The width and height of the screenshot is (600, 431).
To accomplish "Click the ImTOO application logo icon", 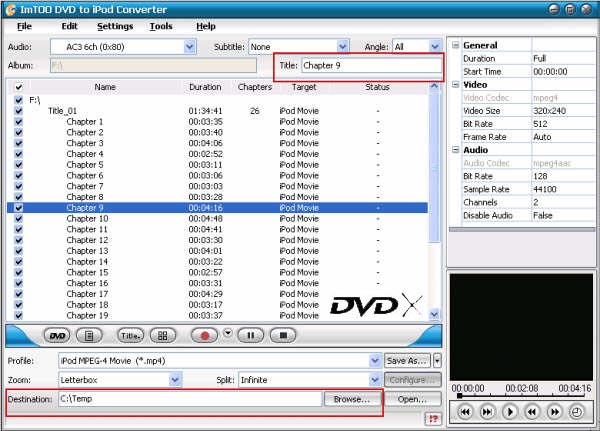I will pyautogui.click(x=10, y=10).
